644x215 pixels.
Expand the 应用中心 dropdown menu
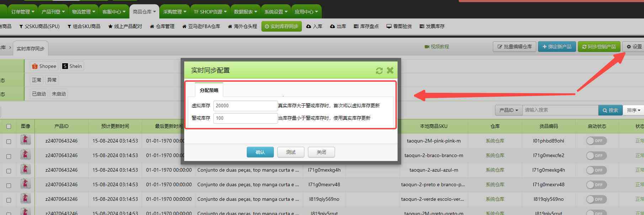(306, 12)
